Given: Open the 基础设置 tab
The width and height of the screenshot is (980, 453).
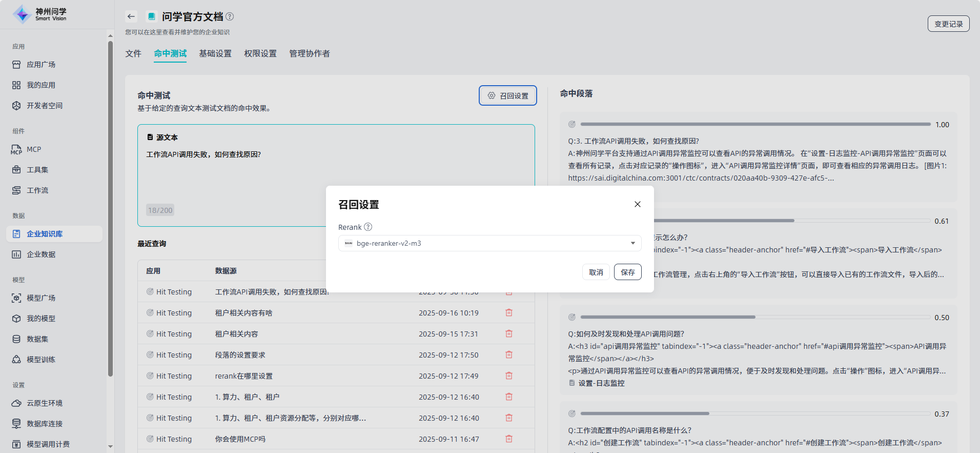Looking at the screenshot, I should pos(215,53).
